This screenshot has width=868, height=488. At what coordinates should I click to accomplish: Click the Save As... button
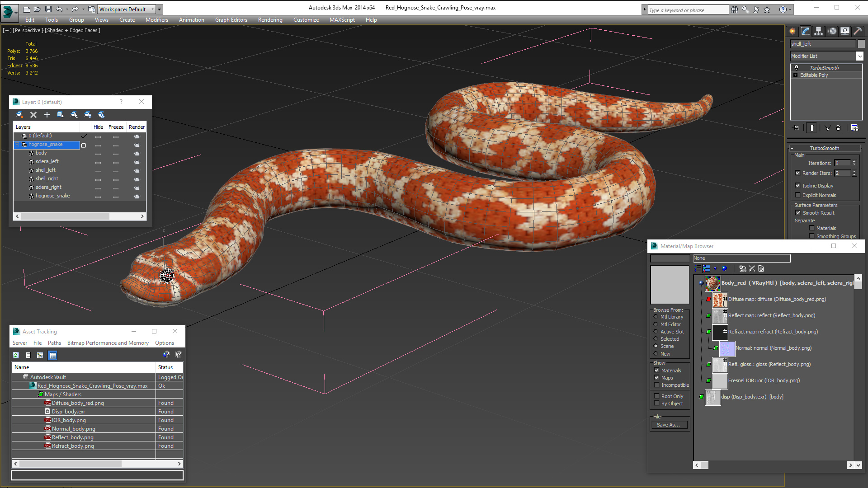669,425
